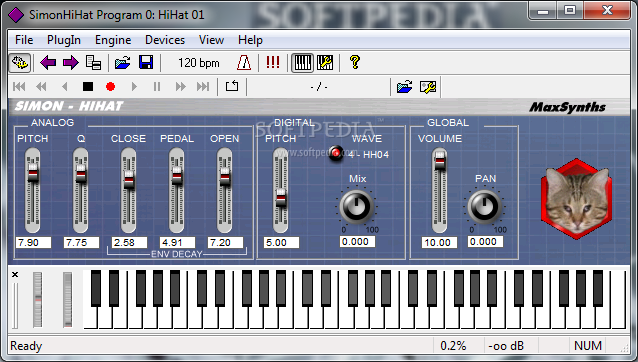Click the pitch bend wheel beside keyboard
This screenshot has height=362, width=638.
[x=37, y=300]
